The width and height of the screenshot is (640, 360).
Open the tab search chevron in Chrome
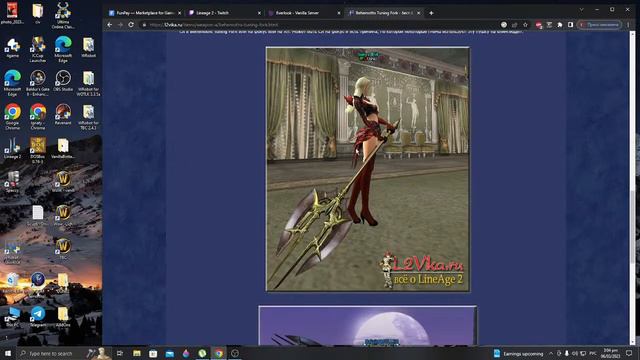[x=582, y=9]
